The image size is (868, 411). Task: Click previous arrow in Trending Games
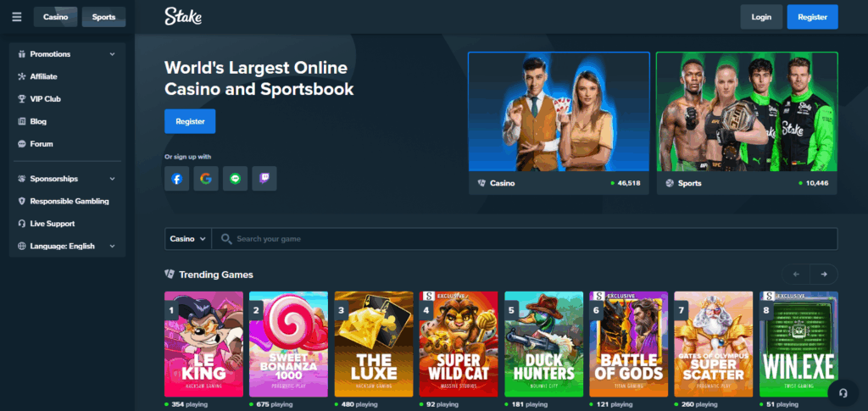(796, 275)
